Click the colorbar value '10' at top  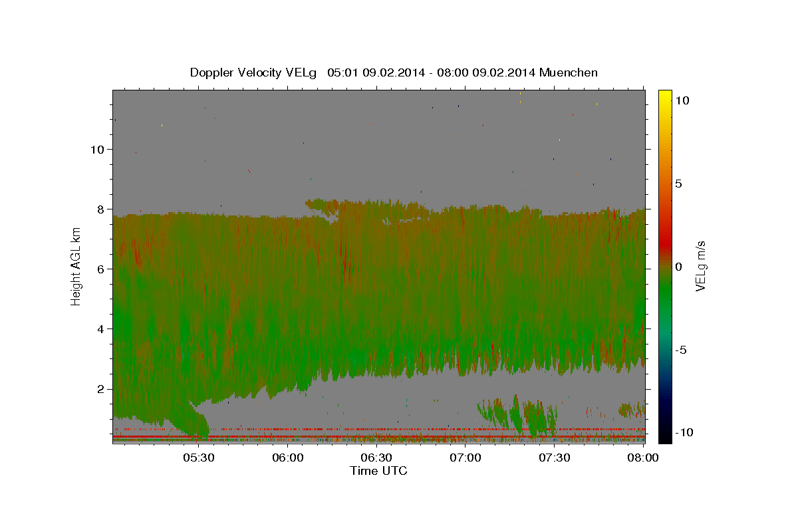682,100
